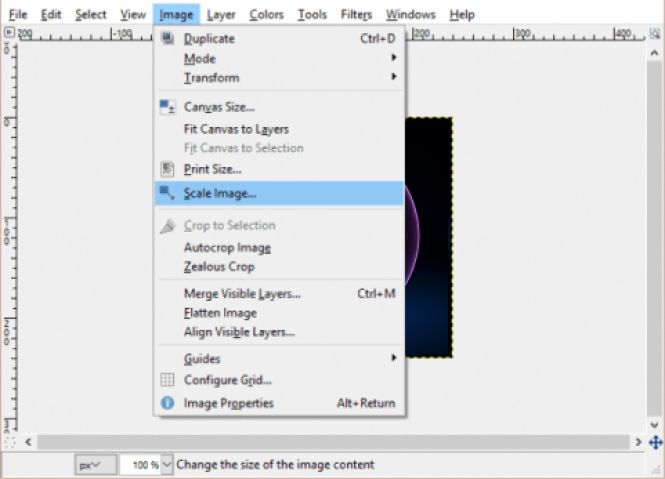This screenshot has width=665, height=479.
Task: Choose Configure Grid entry
Action: (279, 380)
